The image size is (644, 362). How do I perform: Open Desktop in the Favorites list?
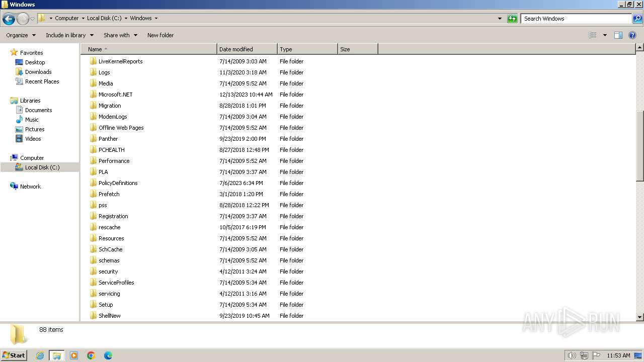35,62
